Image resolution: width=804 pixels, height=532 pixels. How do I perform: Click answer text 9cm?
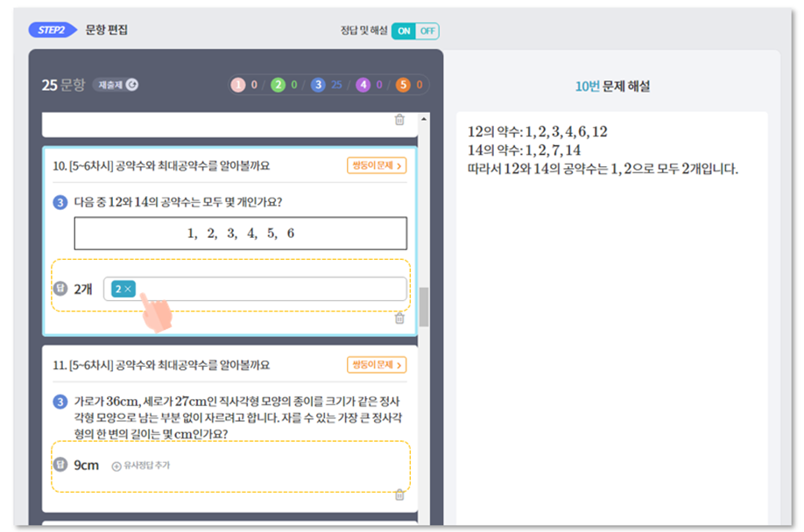click(86, 465)
